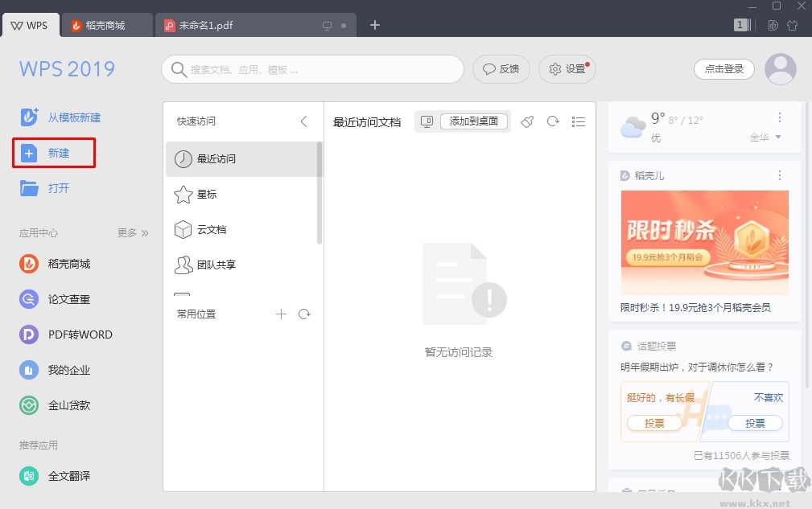812x509 pixels.
Task: Switch recent documents to list view
Action: point(578,121)
